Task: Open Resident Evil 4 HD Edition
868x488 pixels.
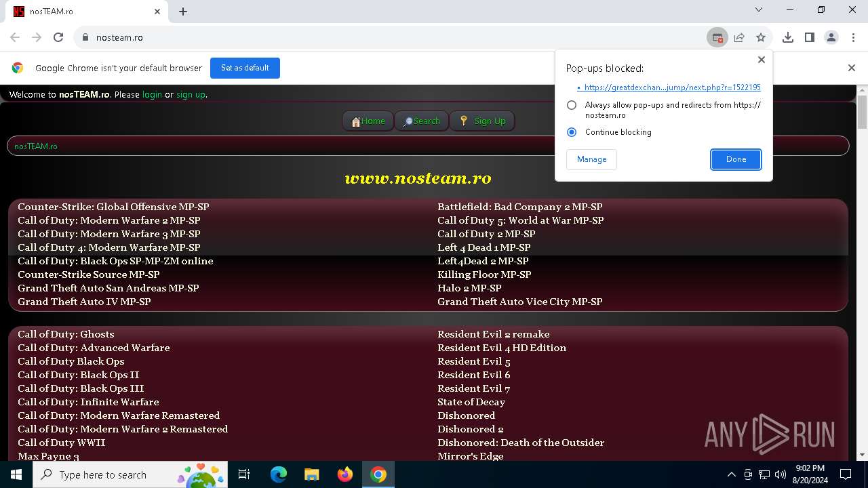Action: pyautogui.click(x=502, y=348)
